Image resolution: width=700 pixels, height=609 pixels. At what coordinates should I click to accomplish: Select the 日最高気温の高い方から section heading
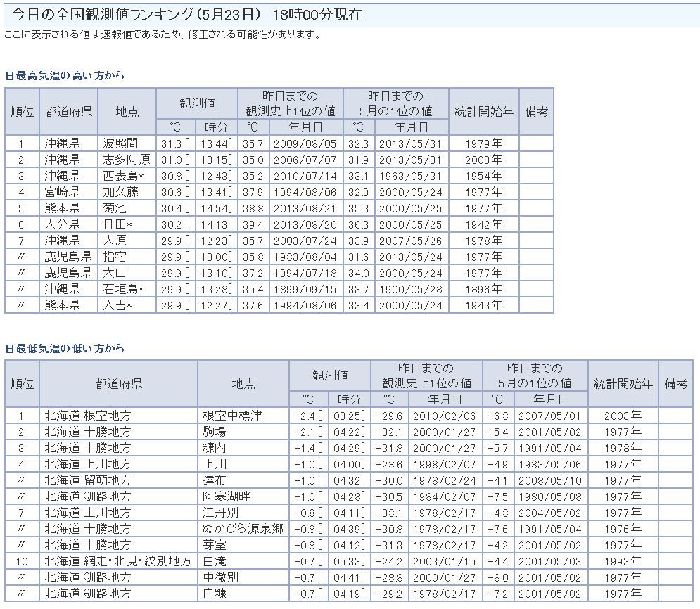click(65, 76)
